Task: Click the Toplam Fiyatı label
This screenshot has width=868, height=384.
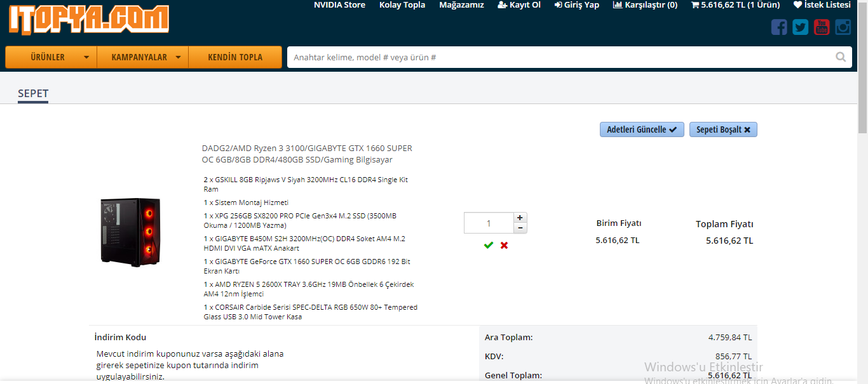Action: click(x=724, y=224)
